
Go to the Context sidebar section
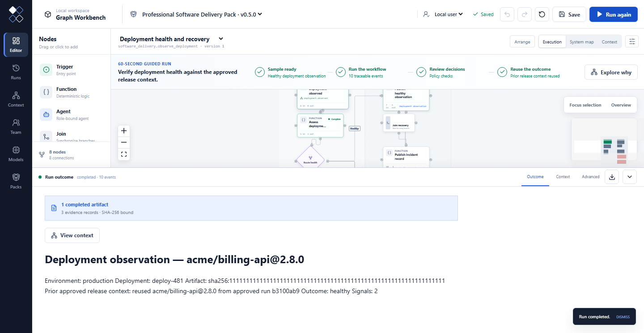tap(16, 99)
